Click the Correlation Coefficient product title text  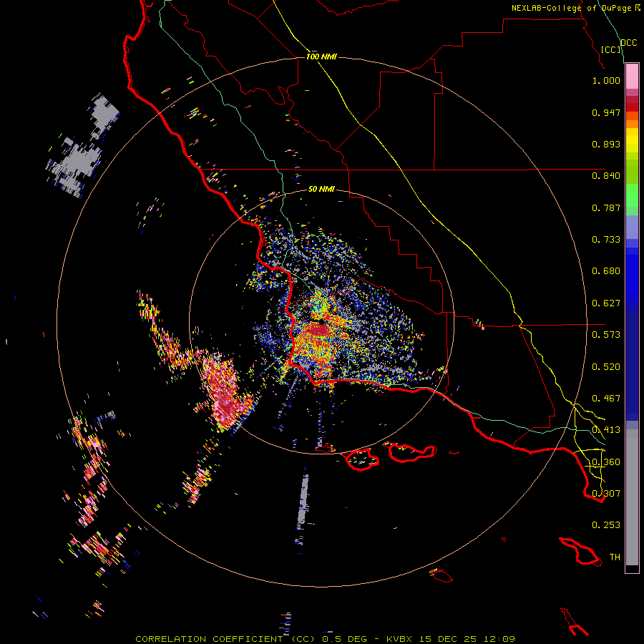pyautogui.click(x=225, y=639)
